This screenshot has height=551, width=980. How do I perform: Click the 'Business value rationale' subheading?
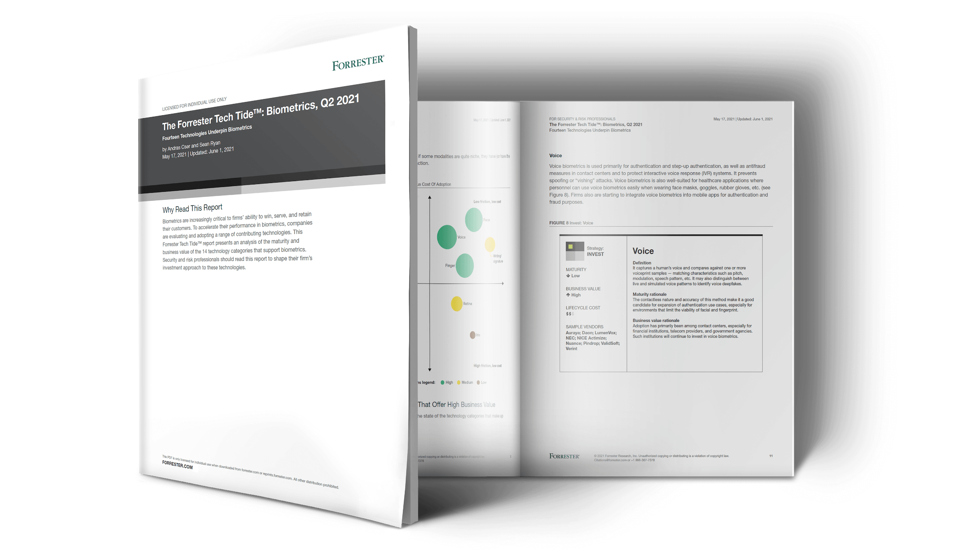(x=656, y=321)
